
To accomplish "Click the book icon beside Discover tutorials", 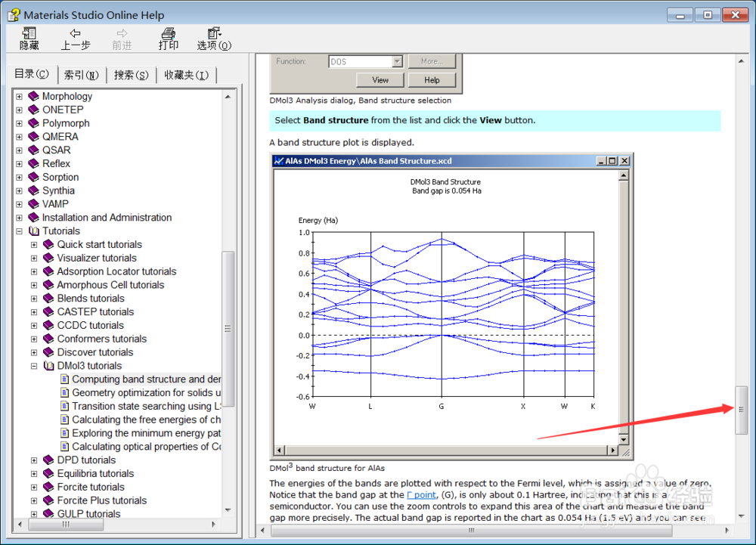I will click(x=48, y=352).
